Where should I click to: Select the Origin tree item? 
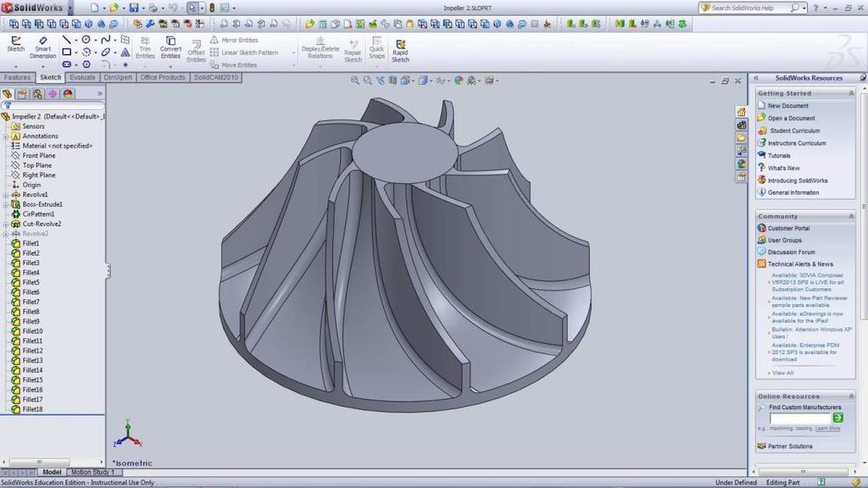(x=31, y=185)
